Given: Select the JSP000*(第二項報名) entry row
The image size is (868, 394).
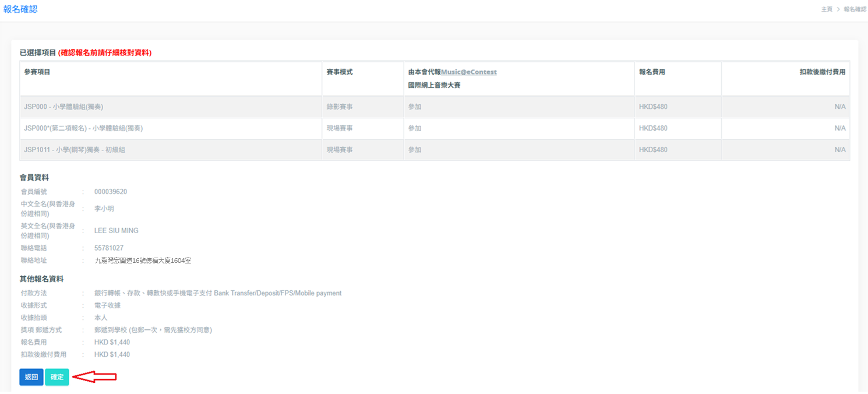Looking at the screenshot, I should [x=435, y=128].
